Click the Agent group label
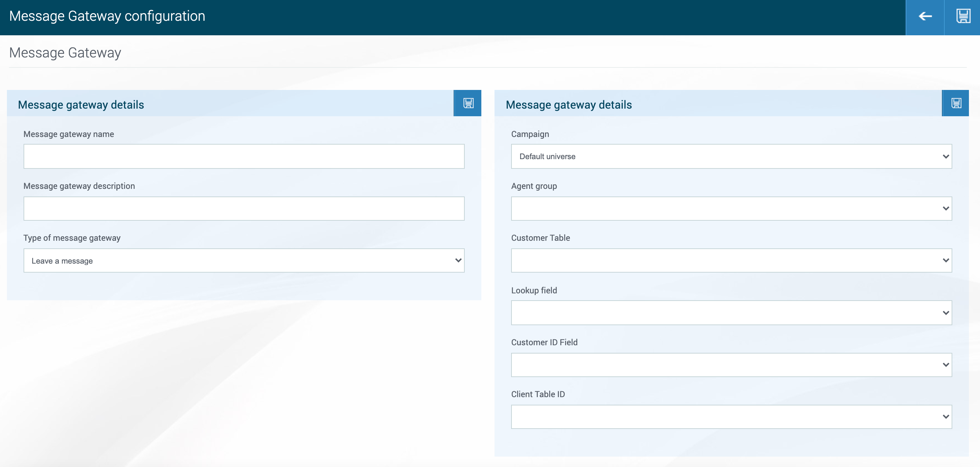The width and height of the screenshot is (980, 467). coord(534,186)
